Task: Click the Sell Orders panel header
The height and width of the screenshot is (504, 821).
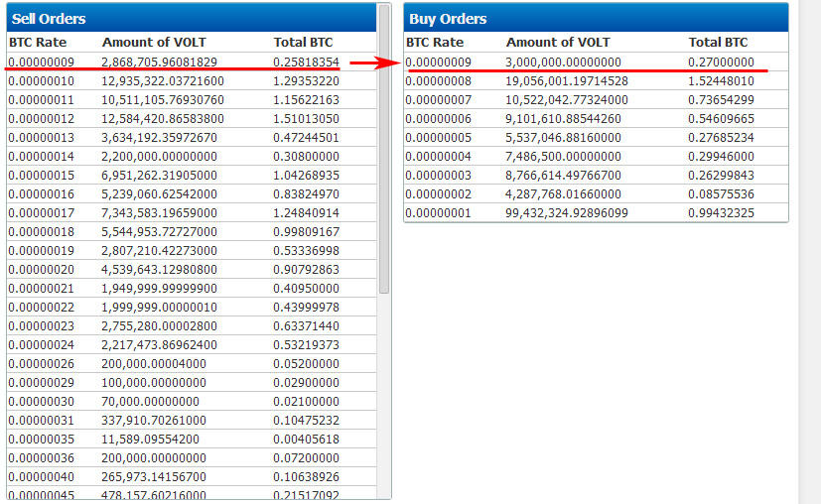Action: (x=192, y=19)
